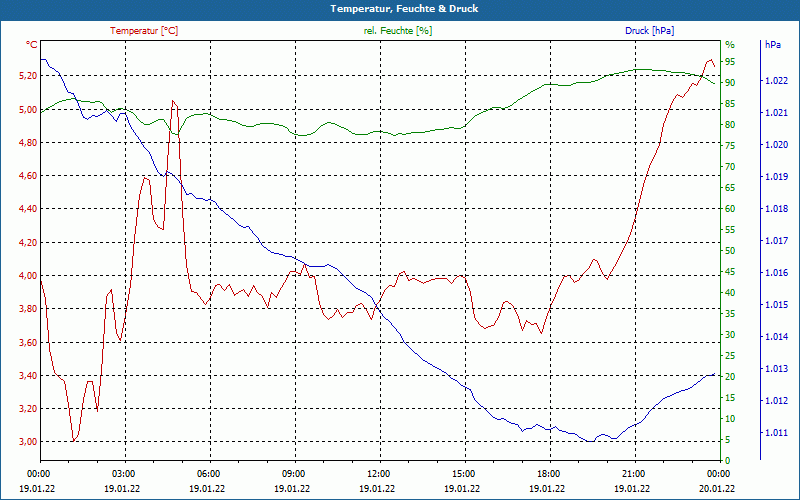This screenshot has width=800, height=500.
Task: Click the '3,40' temperature axis tick
Action: [x=29, y=376]
